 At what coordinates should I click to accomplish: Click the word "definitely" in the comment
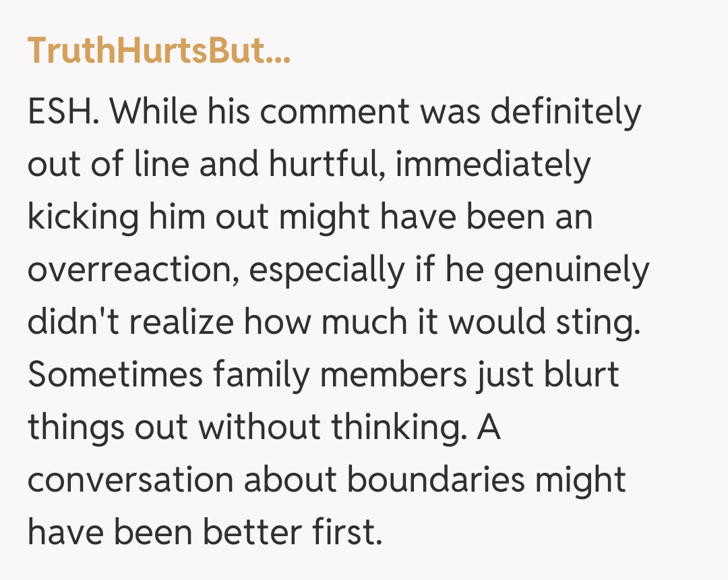coord(565,112)
